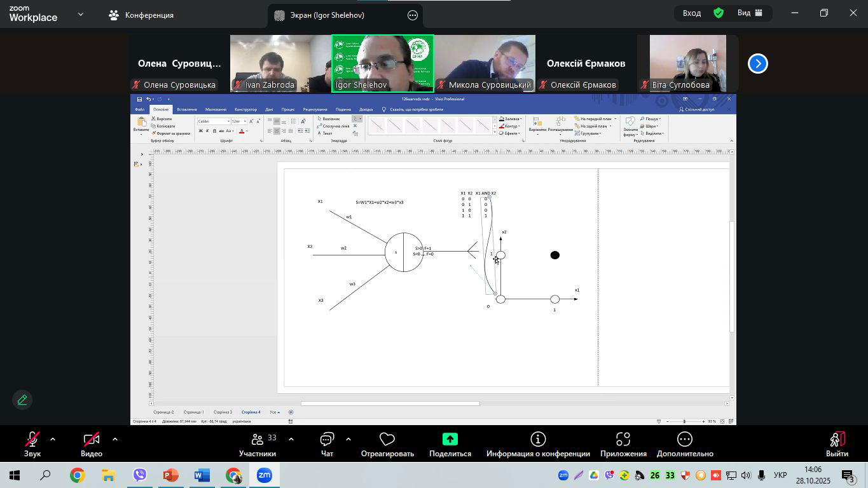Viewport: 868px width, 488px height.
Task: Unmute microphone with Sound button
Action: [32, 440]
